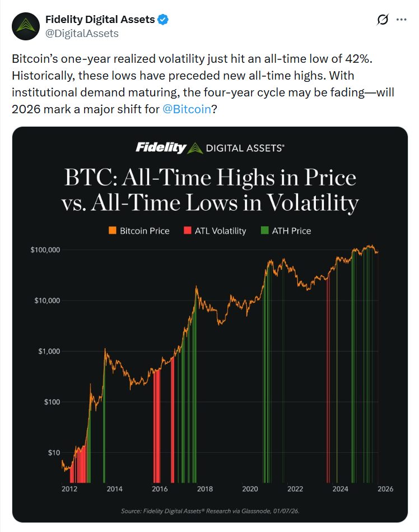Image resolution: width=419 pixels, height=532 pixels.
Task: Click the Fidelity arrow logo in the chart header
Action: (196, 148)
